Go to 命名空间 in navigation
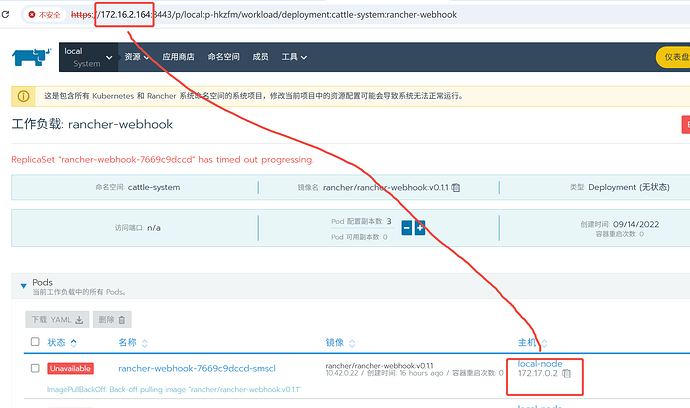The height and width of the screenshot is (408, 690). (225, 57)
